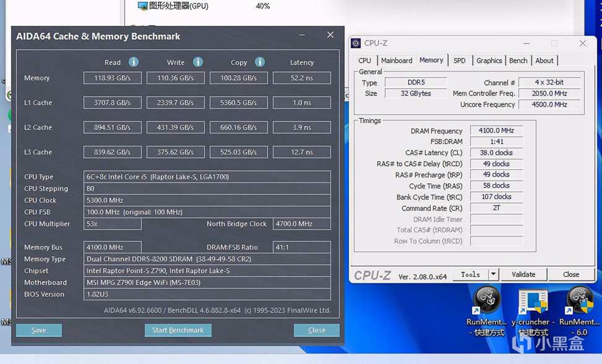Click the L1 Cache Read value 3707.8 GB/s

(112, 102)
